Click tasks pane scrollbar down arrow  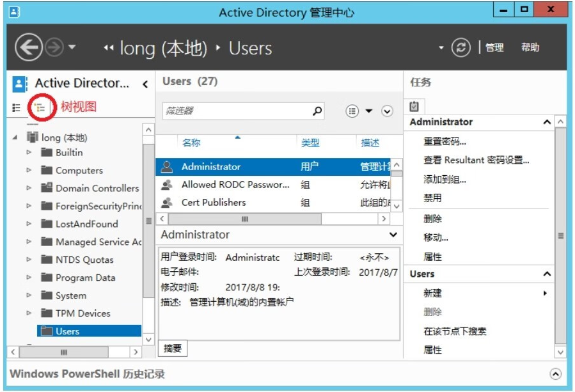coord(560,352)
